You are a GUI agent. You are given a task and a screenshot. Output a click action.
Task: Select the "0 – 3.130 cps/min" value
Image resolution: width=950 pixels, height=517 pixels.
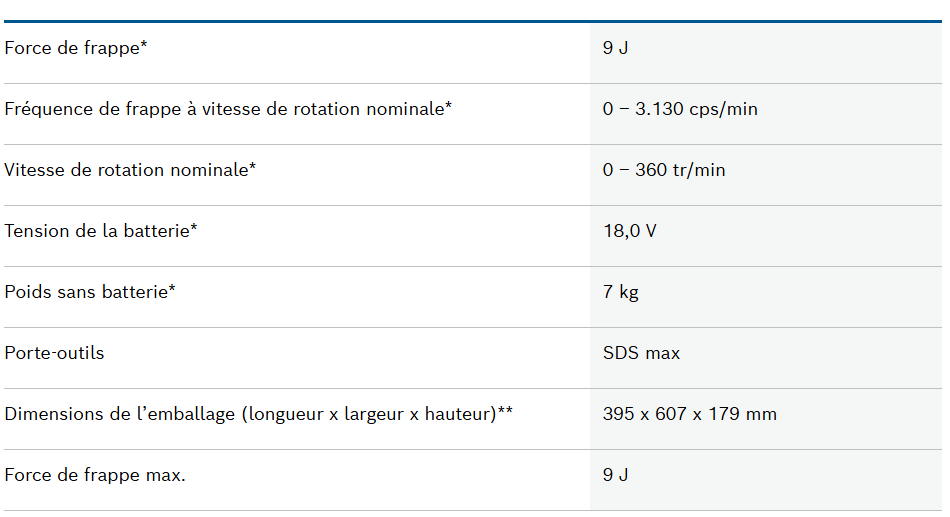[x=680, y=109]
